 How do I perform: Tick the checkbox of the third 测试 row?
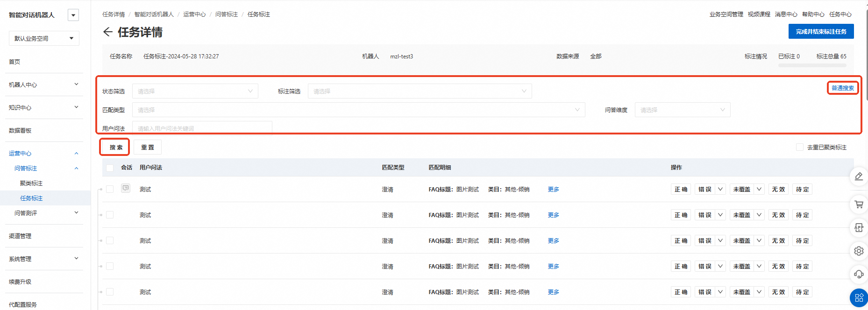(110, 240)
